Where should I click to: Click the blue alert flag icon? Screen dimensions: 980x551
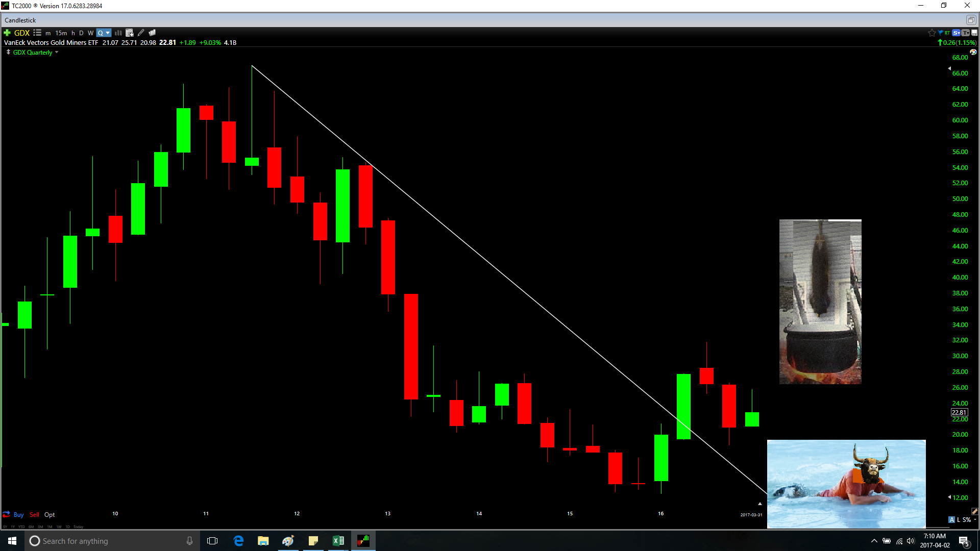[941, 32]
